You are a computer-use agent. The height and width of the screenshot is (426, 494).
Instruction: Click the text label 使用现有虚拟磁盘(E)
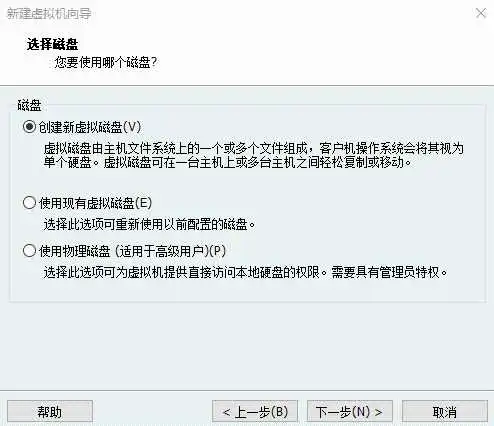click(x=95, y=203)
